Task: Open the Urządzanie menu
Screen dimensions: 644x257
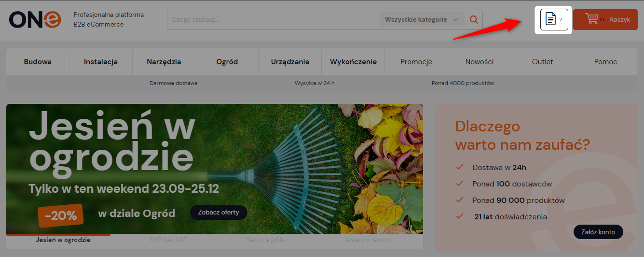Action: (x=290, y=62)
